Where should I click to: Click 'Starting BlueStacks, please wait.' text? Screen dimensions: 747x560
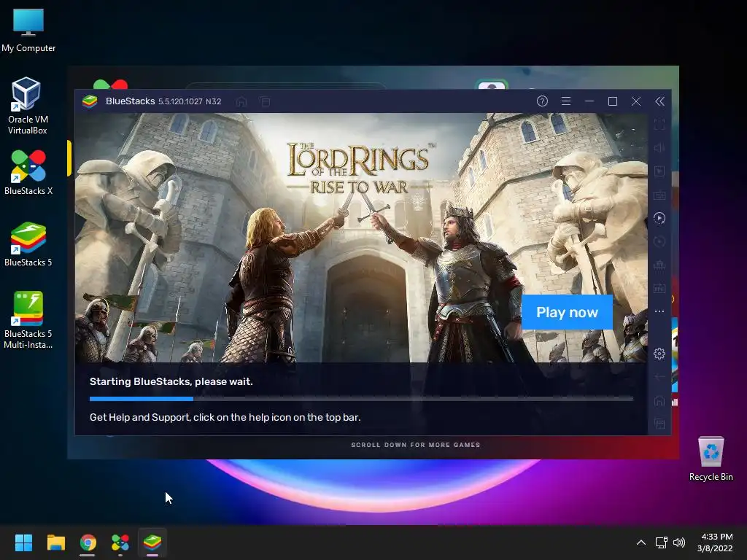point(171,381)
